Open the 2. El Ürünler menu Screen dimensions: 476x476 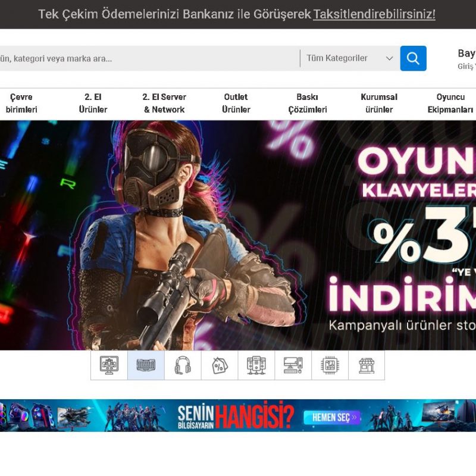[x=93, y=103]
